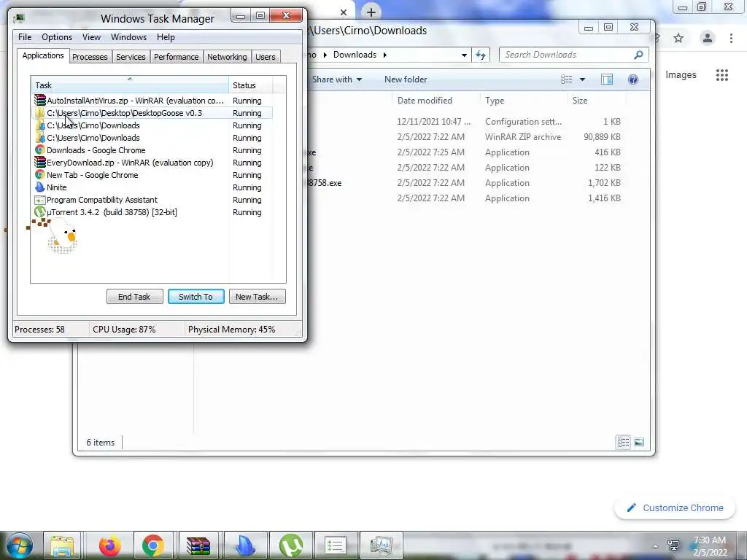The height and width of the screenshot is (560, 747).
Task: Select Downloads - Google Chrome task
Action: tap(152, 150)
